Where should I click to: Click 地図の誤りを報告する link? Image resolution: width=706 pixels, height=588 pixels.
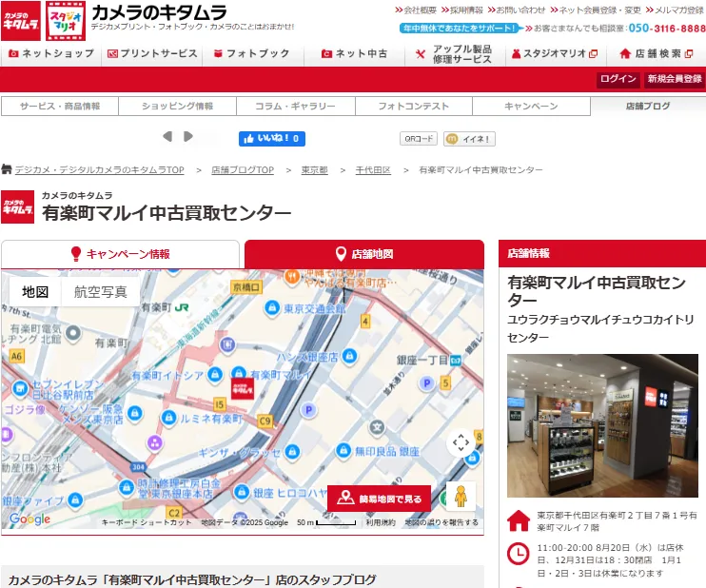point(441,522)
